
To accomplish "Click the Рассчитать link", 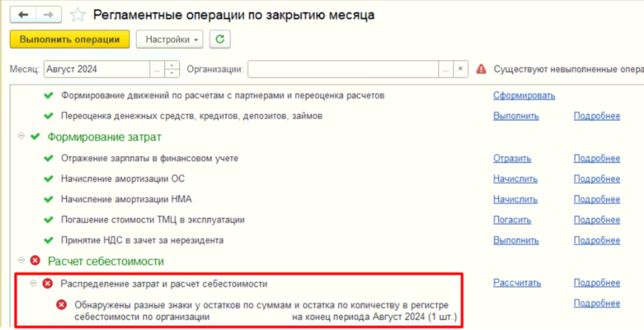I will click(516, 283).
